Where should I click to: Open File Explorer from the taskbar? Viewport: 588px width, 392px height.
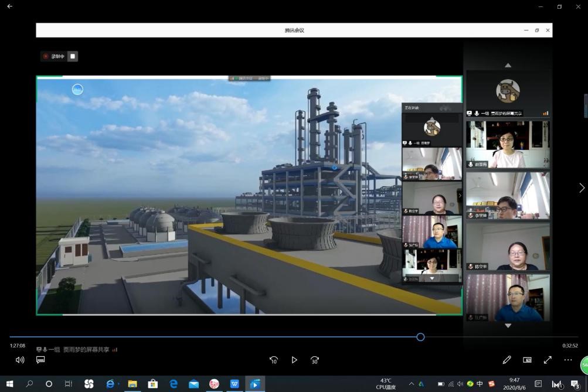point(132,384)
